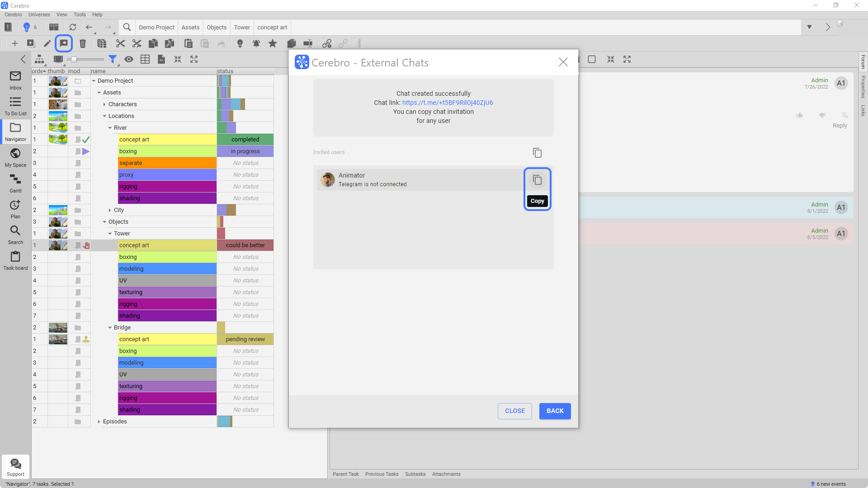
Task: Open the Help menu
Action: pos(97,14)
